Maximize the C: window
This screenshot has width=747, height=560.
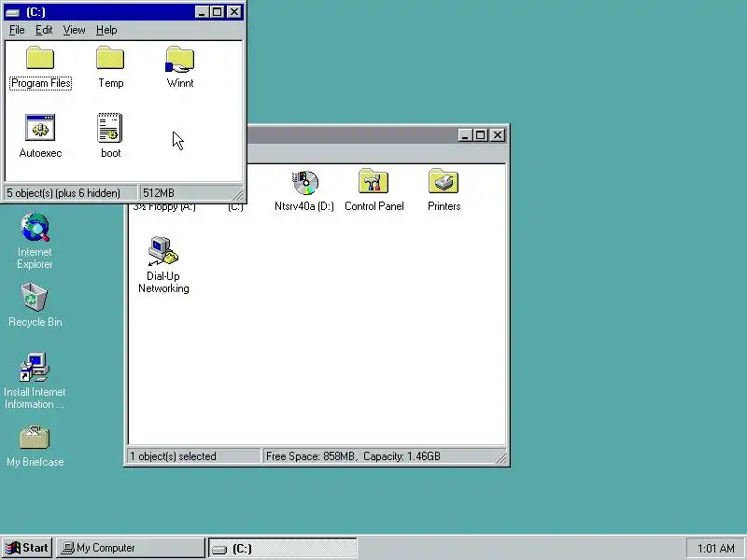coord(218,12)
